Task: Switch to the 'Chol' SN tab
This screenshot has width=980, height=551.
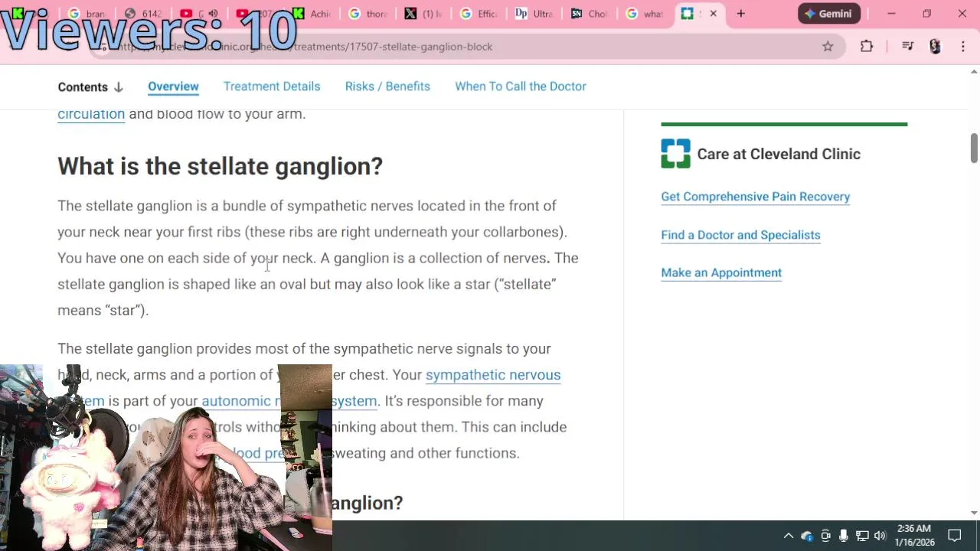Action: [x=590, y=14]
